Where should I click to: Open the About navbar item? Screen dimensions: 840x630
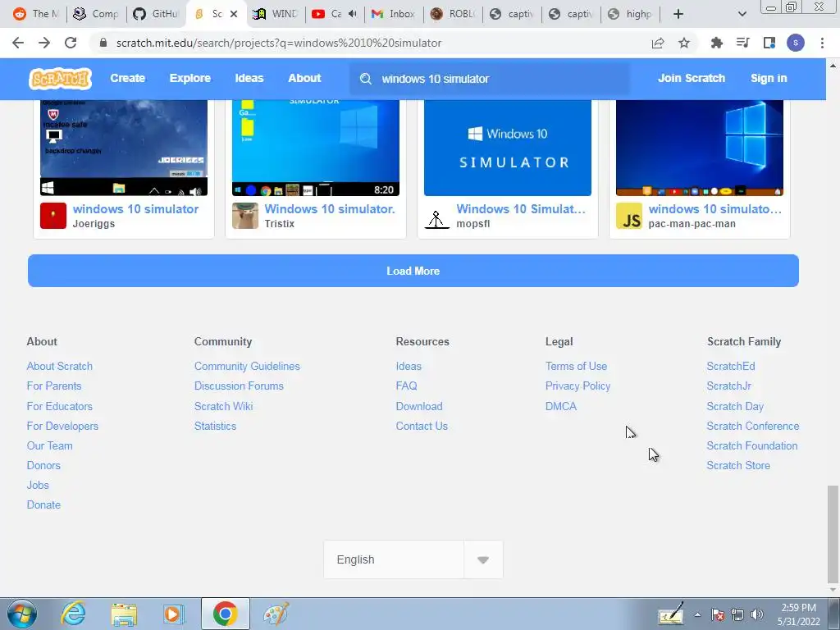304,78
